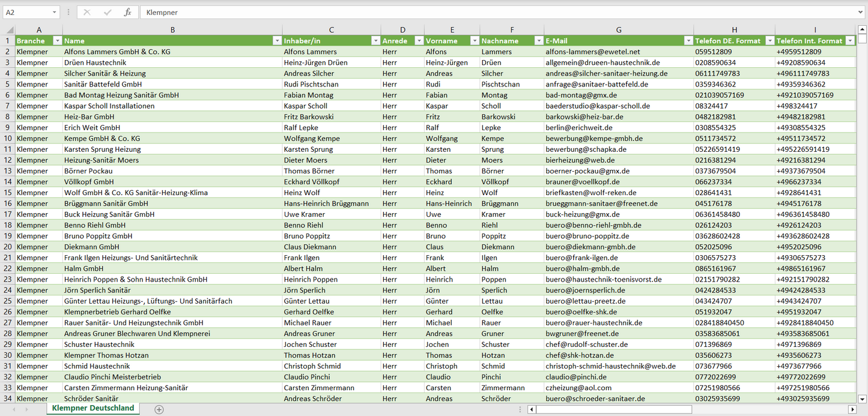The width and height of the screenshot is (868, 416).
Task: Open the Branche column filter dropdown
Action: click(x=57, y=41)
